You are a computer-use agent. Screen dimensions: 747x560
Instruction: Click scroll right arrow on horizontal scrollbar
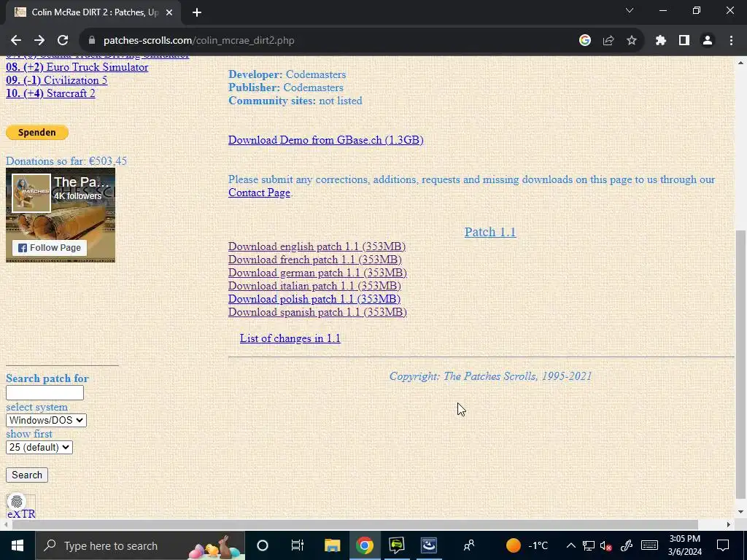[728, 524]
